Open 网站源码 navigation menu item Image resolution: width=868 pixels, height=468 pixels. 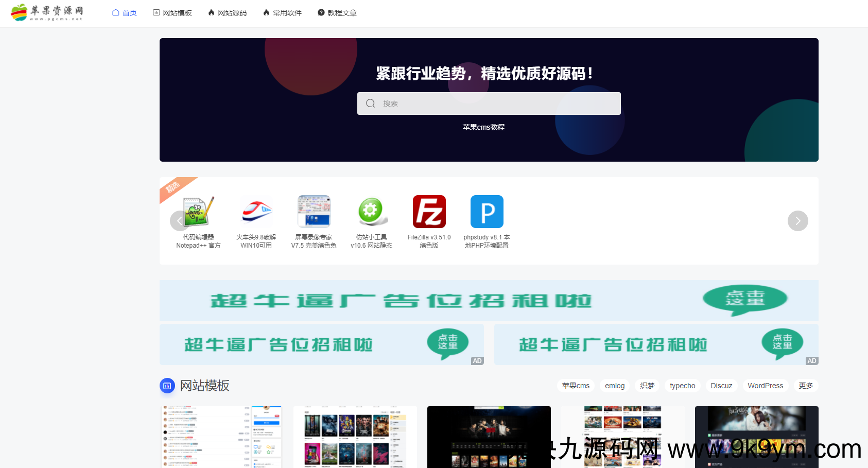click(228, 13)
